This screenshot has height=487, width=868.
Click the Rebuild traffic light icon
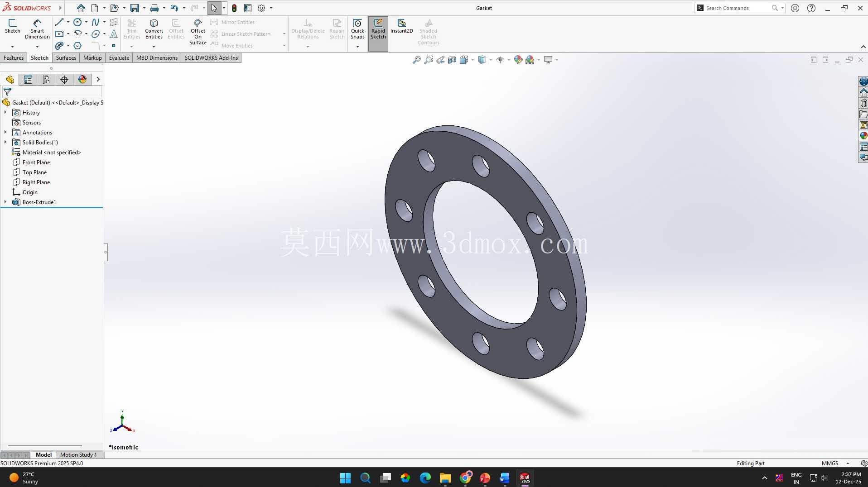pyautogui.click(x=234, y=8)
